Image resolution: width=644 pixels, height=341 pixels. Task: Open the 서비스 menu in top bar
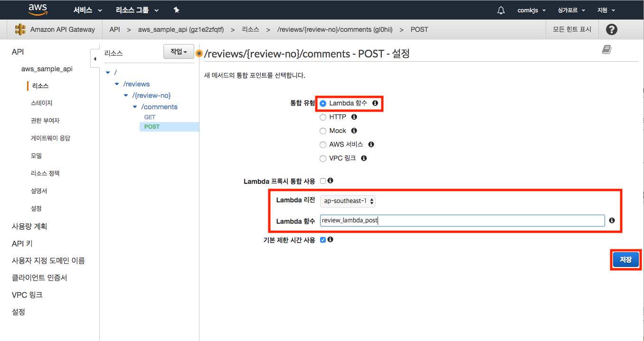[87, 10]
